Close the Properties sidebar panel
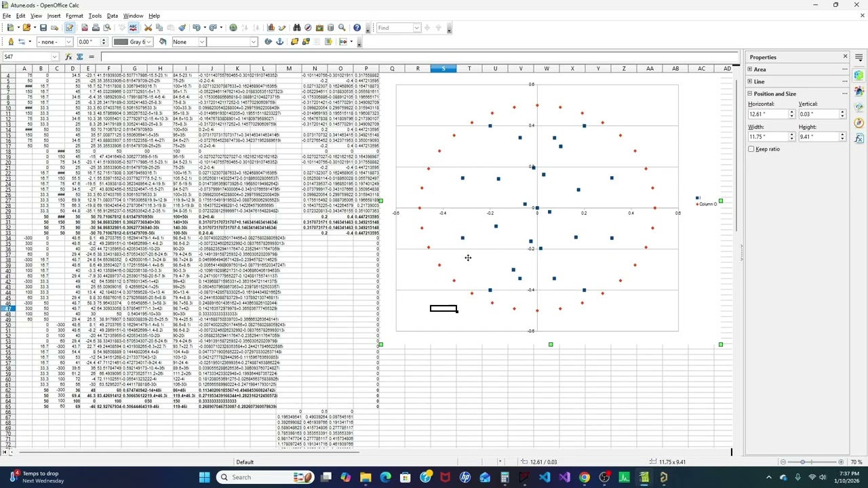 845,56
